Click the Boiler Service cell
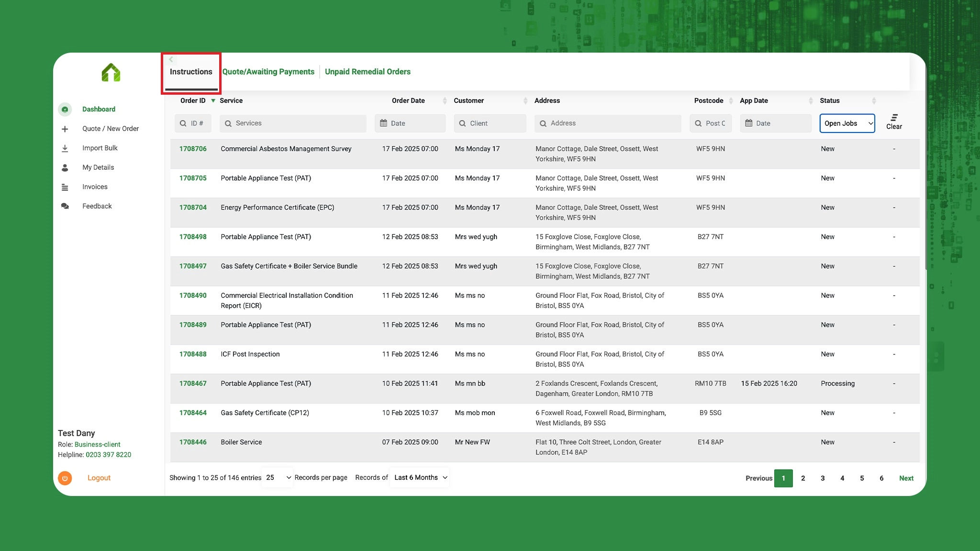The height and width of the screenshot is (551, 980). (241, 442)
